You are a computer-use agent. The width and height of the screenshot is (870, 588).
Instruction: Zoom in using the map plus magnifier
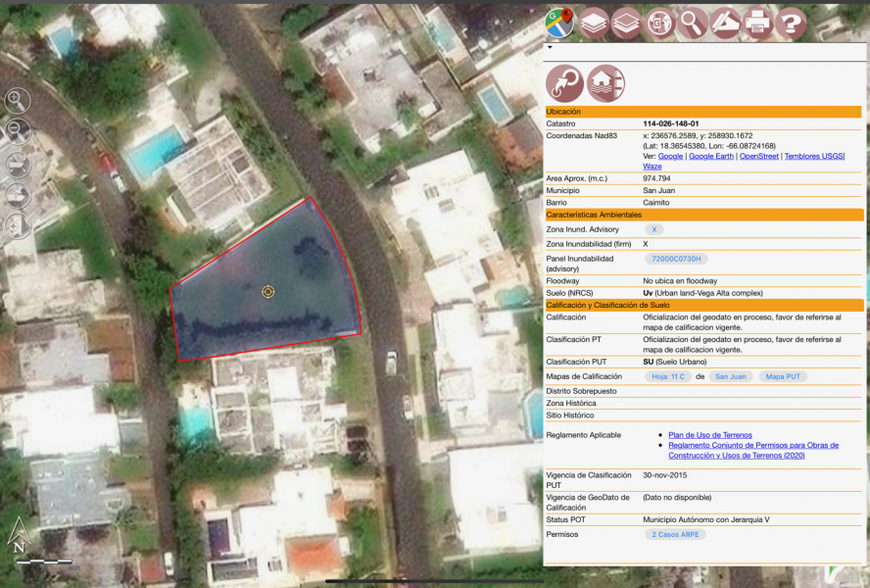(x=18, y=100)
